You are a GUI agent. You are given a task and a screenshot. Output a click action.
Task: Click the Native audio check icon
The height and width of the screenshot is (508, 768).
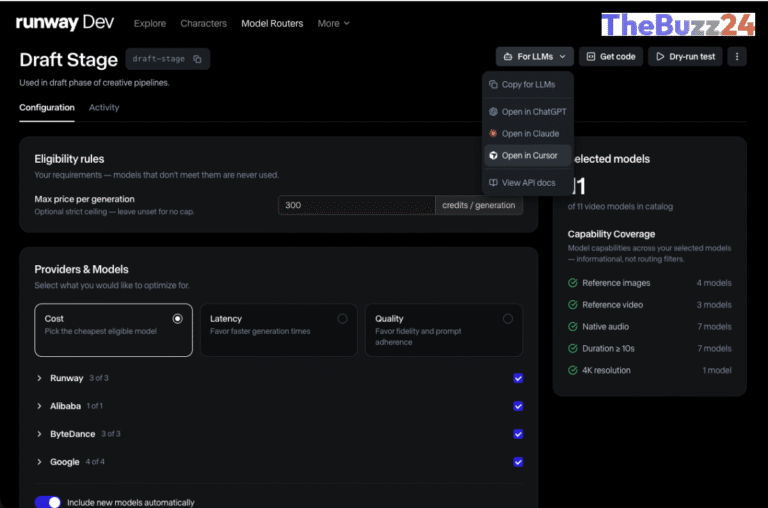573,326
